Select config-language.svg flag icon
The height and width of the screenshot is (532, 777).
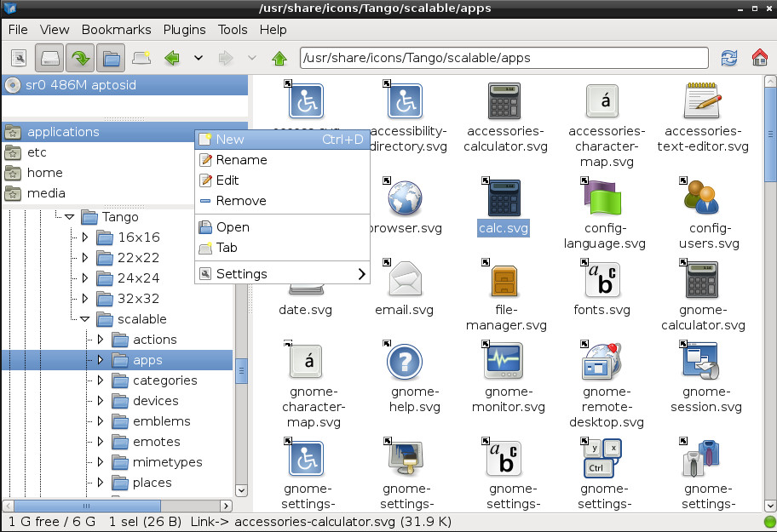602,197
